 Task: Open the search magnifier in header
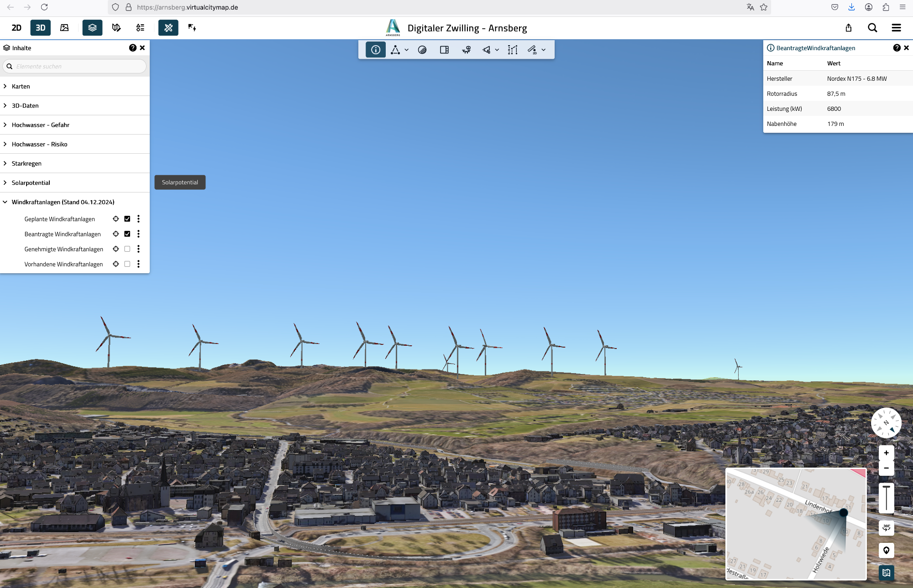coord(872,28)
